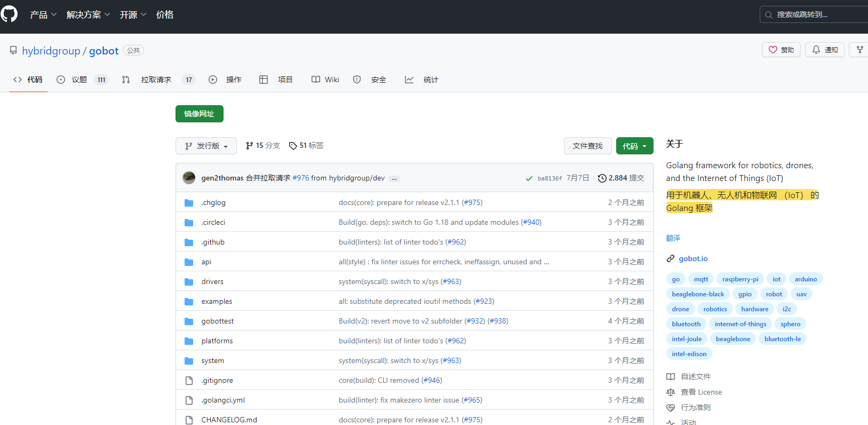Viewport: 868px width, 425px height.
Task: Focus the 搜索或跳转到 search field
Action: click(x=814, y=14)
